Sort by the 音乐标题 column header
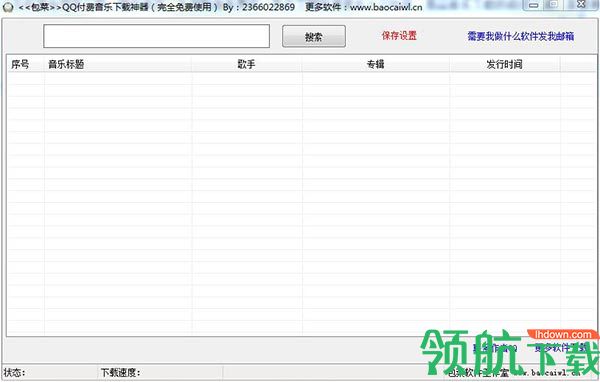 (118, 64)
